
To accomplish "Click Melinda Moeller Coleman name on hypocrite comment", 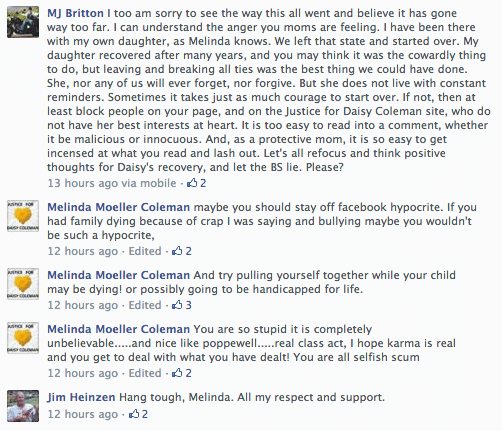I will click(x=118, y=207).
